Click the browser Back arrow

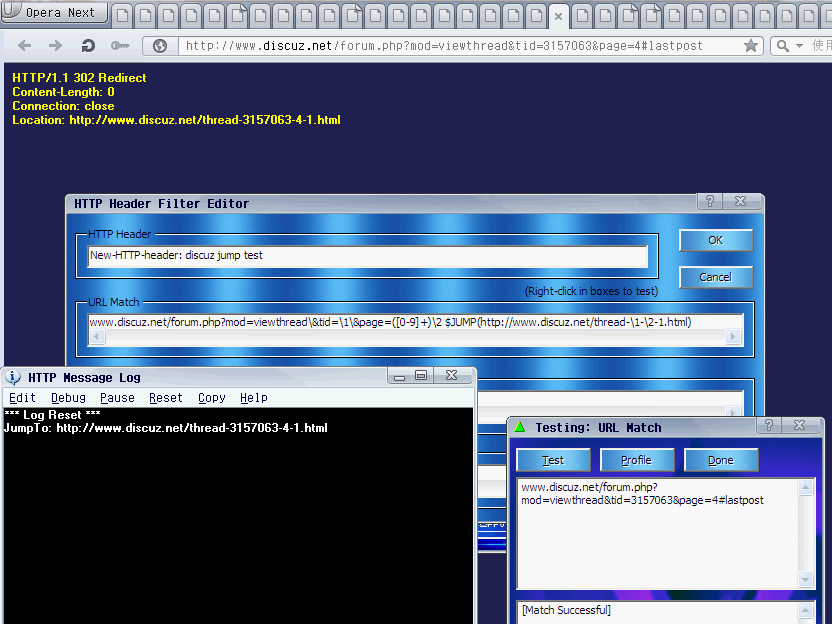(x=25, y=46)
